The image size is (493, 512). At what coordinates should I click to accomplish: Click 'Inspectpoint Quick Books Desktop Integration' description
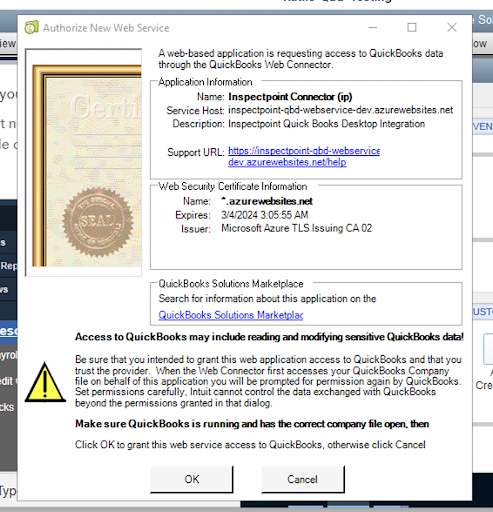[326, 124]
